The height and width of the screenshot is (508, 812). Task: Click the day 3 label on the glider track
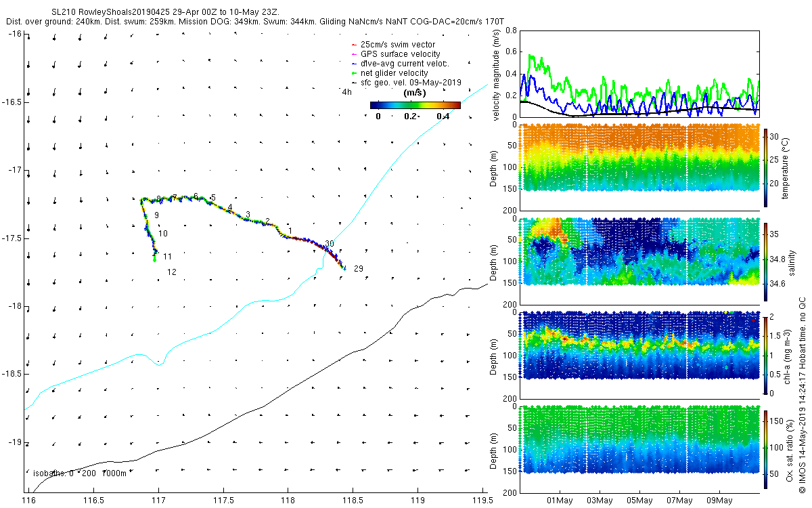[x=248, y=215]
